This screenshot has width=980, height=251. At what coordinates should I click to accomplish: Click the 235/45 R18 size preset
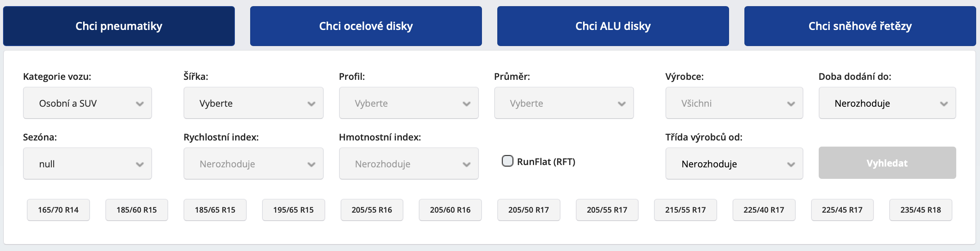921,210
